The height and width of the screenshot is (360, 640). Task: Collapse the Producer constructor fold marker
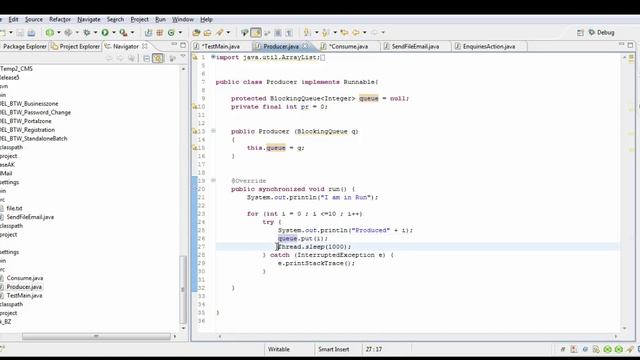213,131
